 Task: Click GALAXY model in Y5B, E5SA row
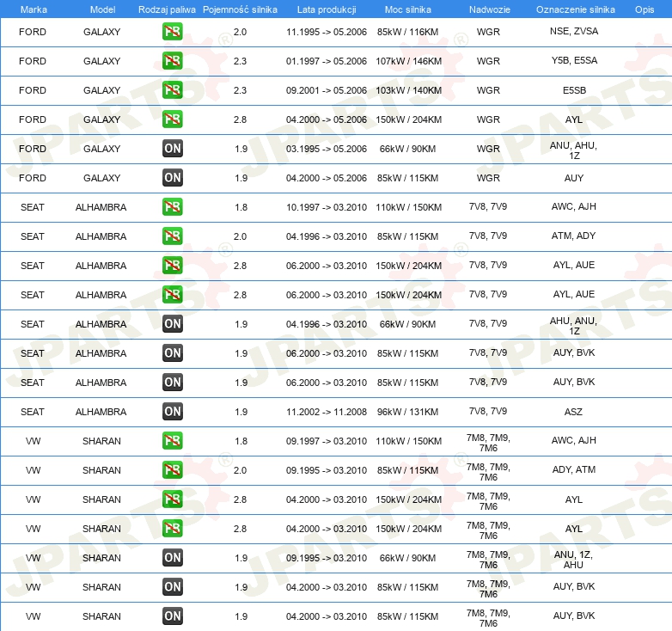pyautogui.click(x=102, y=61)
